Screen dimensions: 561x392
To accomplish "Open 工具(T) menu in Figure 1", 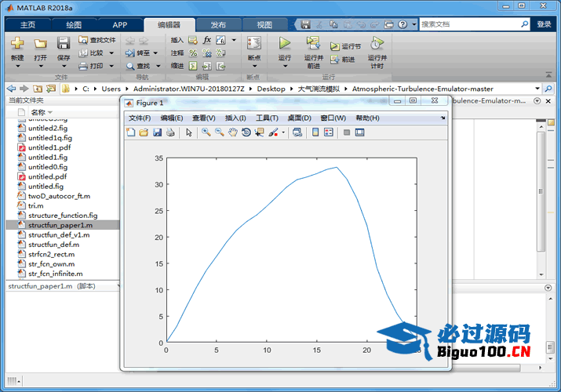I will (267, 118).
